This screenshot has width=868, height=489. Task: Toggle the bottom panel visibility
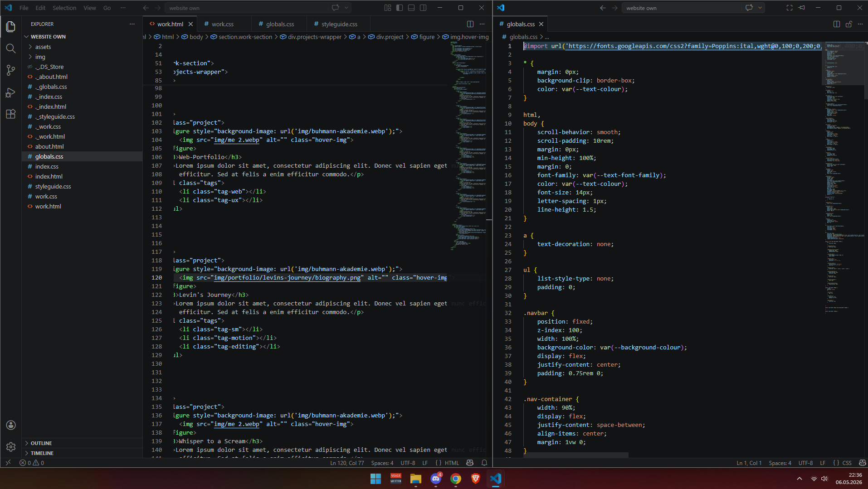tap(411, 8)
